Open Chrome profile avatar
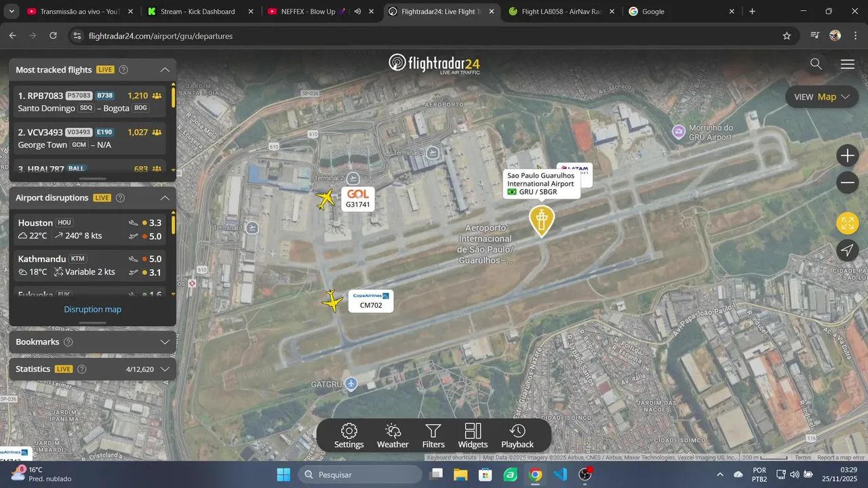 coord(835,36)
